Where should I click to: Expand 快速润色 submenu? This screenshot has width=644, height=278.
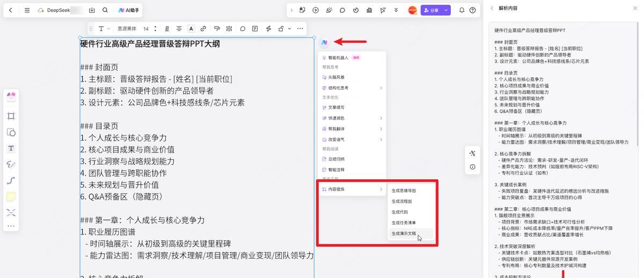point(352,118)
